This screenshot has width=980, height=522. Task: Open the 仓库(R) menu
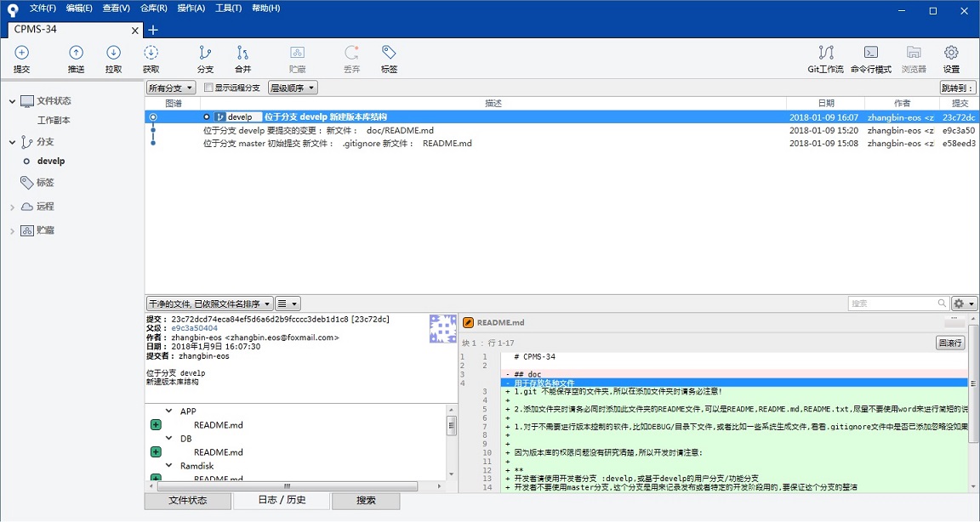(153, 9)
